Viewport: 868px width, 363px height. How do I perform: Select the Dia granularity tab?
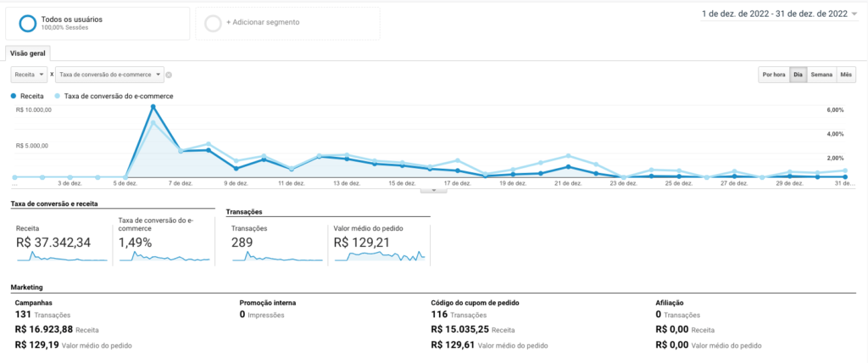[x=798, y=75]
